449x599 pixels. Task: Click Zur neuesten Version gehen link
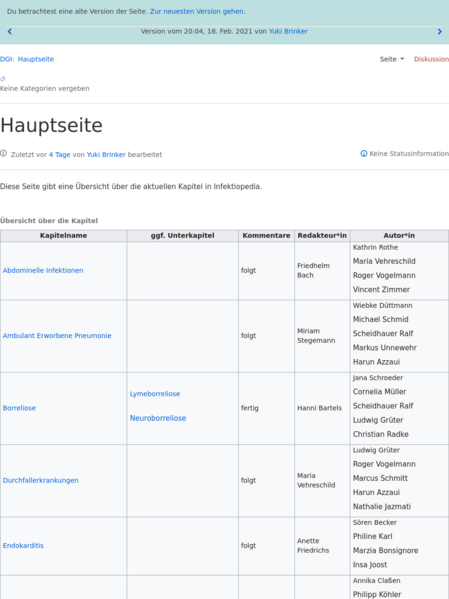197,11
